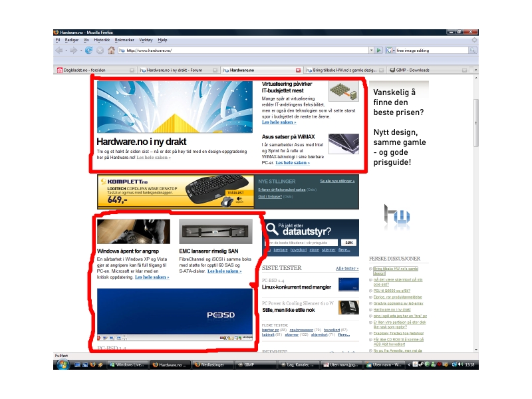Open the Vis menu
This screenshot has height=399, width=532.
[86, 40]
